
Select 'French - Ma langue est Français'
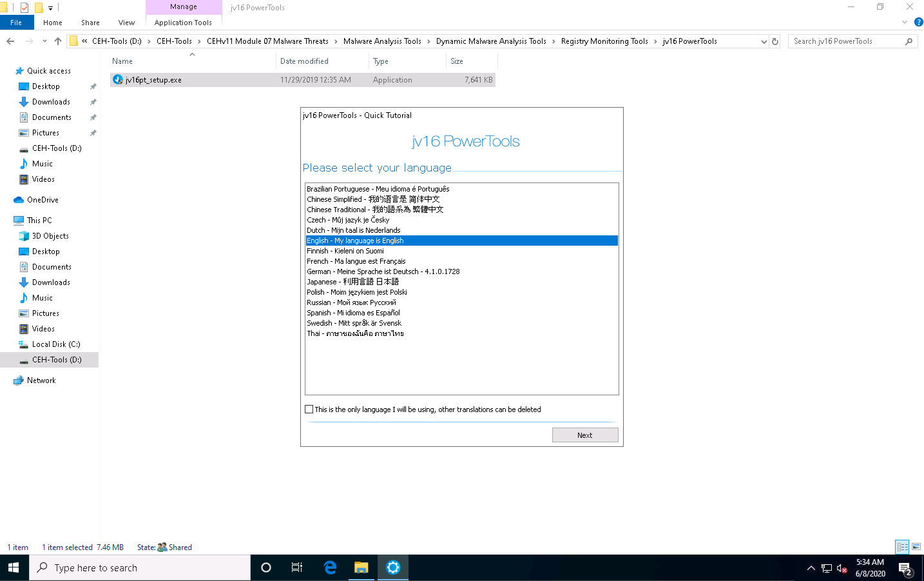[461, 261]
